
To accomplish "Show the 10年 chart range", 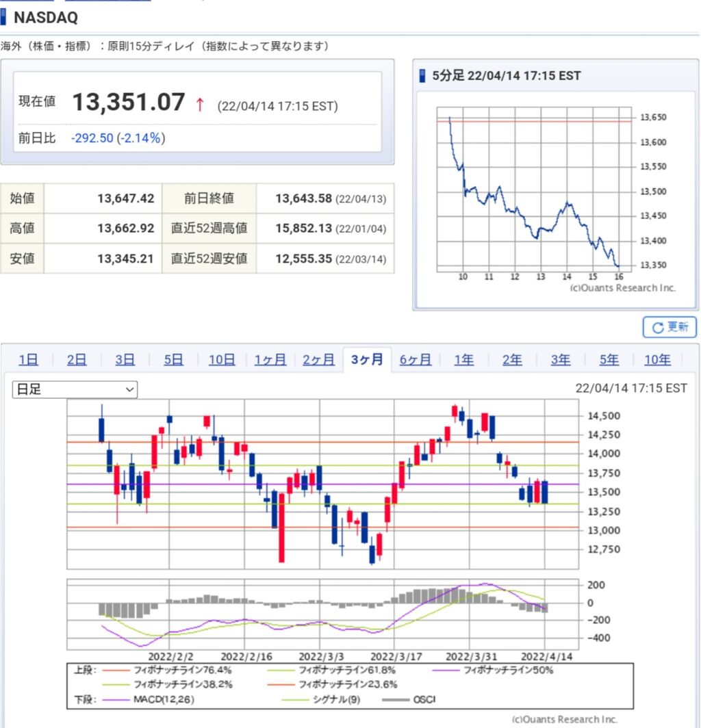I will point(657,359).
